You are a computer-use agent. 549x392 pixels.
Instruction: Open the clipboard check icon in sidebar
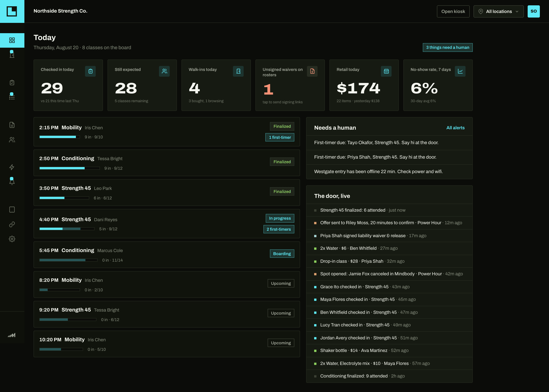point(12,83)
